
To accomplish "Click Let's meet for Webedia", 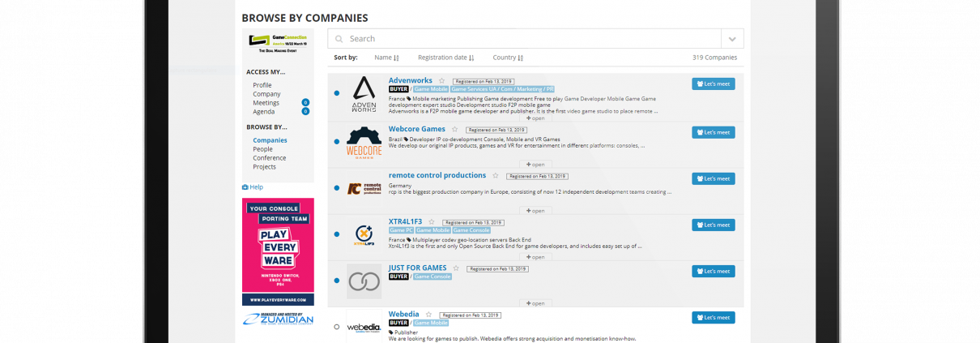I will (x=714, y=317).
